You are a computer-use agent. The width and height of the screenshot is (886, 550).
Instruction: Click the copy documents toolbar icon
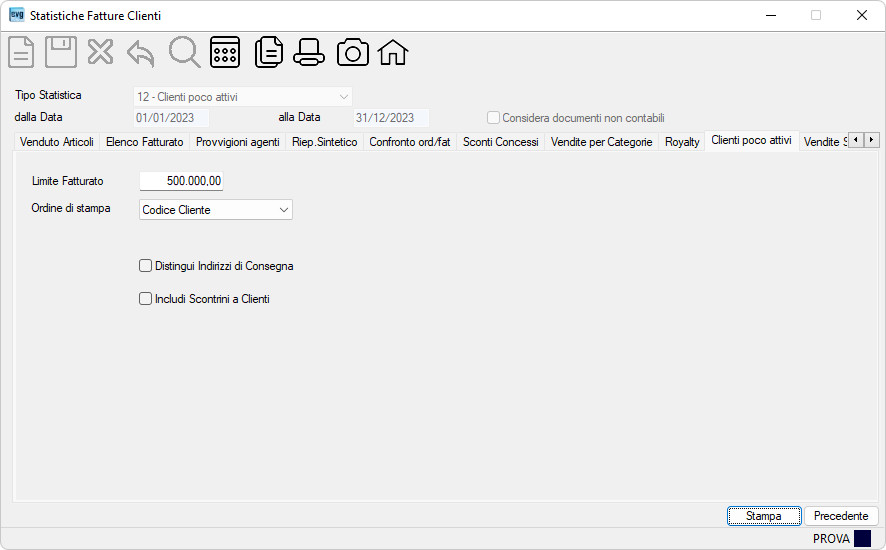point(269,53)
